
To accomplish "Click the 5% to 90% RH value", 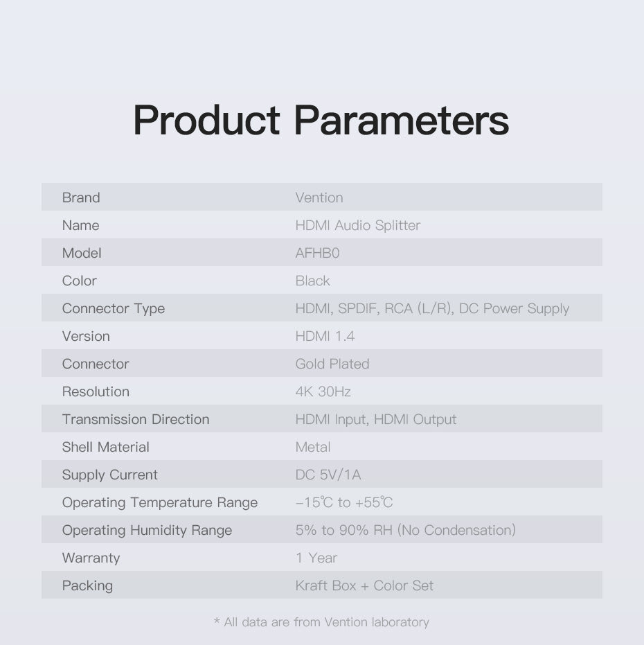I will pos(405,530).
